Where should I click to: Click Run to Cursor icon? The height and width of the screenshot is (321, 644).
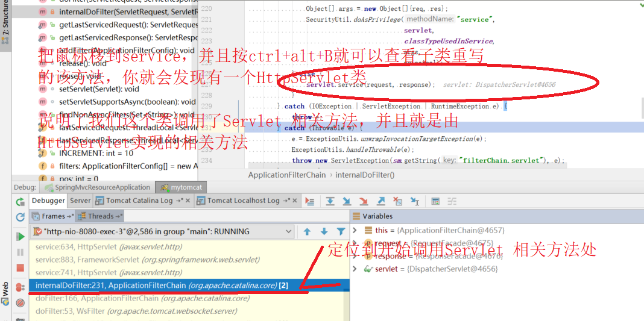(x=415, y=201)
